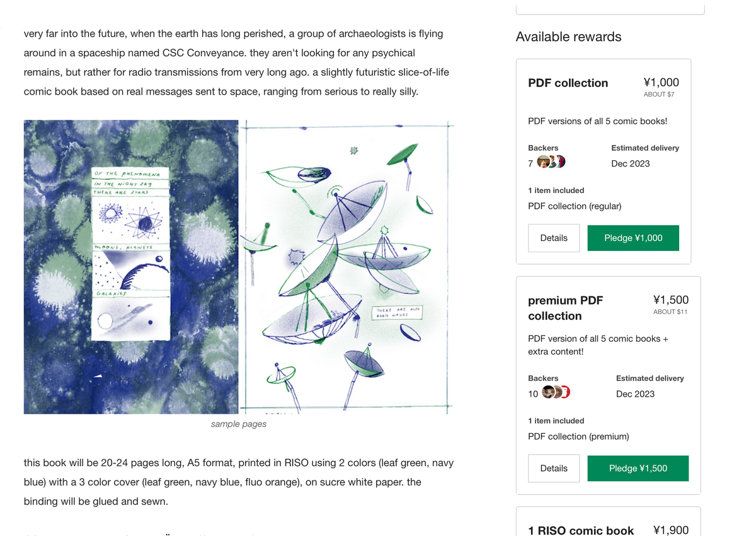The height and width of the screenshot is (536, 756).
Task: Open the satellite dishes sample page image
Action: 346,267
